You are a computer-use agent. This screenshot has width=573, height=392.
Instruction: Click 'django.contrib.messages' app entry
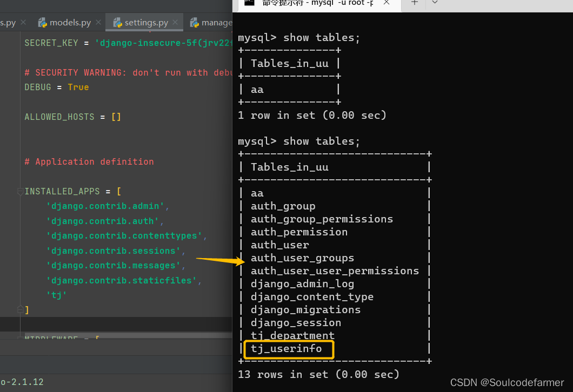(x=114, y=265)
